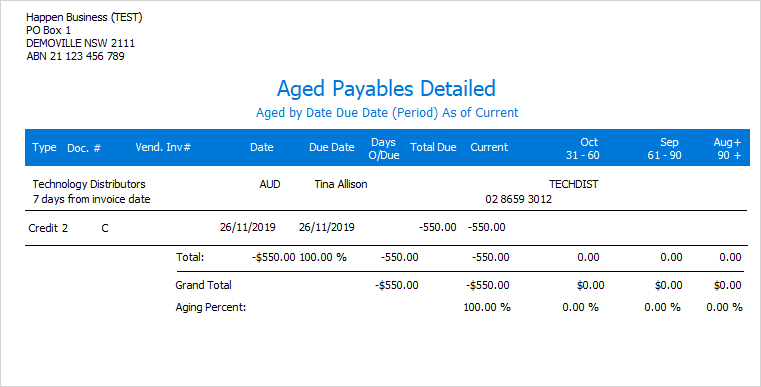Click the Total: label
Image resolution: width=761 pixels, height=387 pixels.
tap(190, 257)
